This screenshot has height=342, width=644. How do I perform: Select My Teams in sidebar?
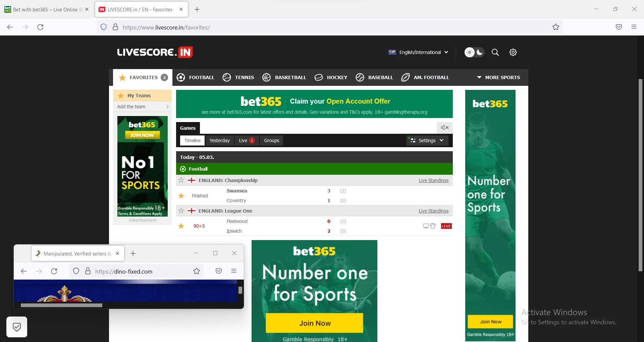pyautogui.click(x=143, y=96)
